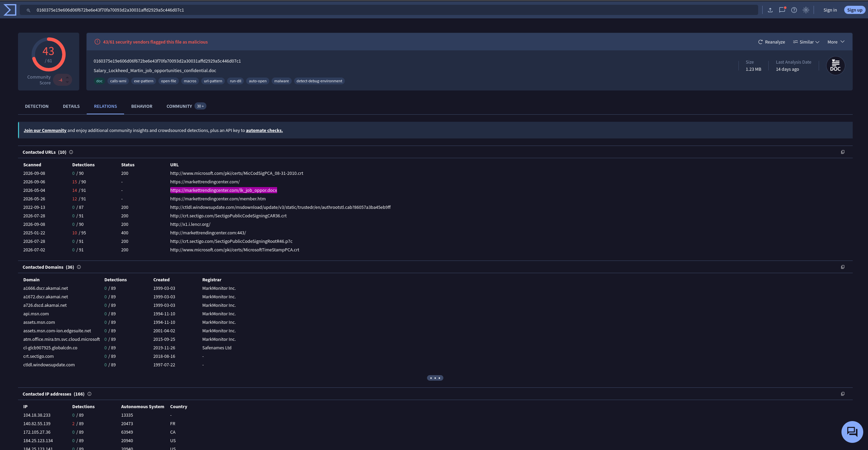Vote down community score arrow
The width and height of the screenshot is (868, 450).
[67, 82]
